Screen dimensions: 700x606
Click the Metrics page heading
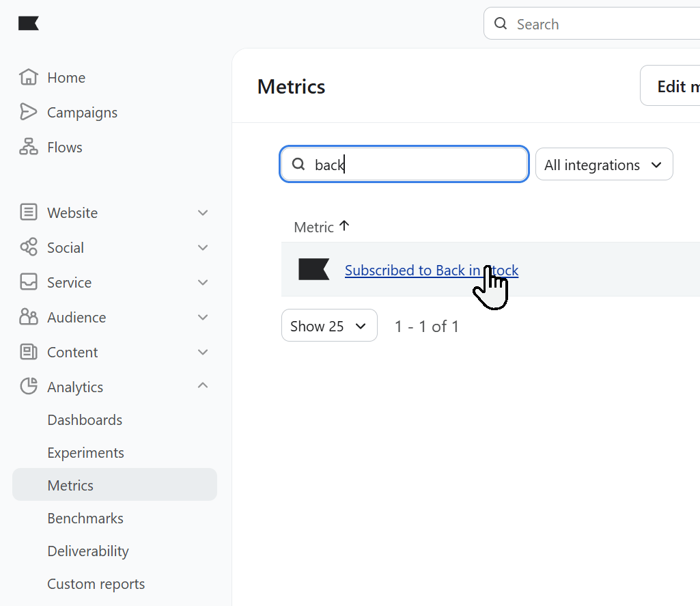coord(292,87)
